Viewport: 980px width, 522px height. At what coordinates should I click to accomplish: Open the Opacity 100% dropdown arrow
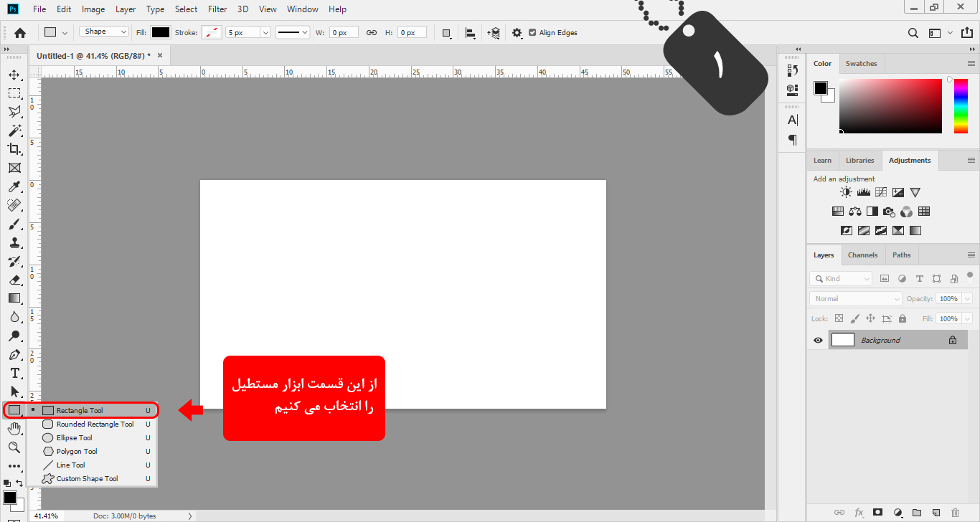click(x=967, y=298)
